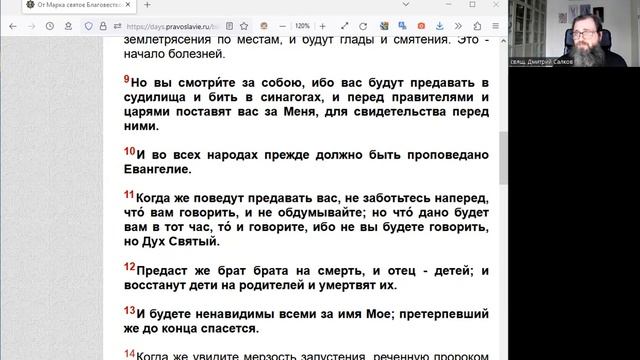
Task: Click verse number 14
Action: point(129,353)
